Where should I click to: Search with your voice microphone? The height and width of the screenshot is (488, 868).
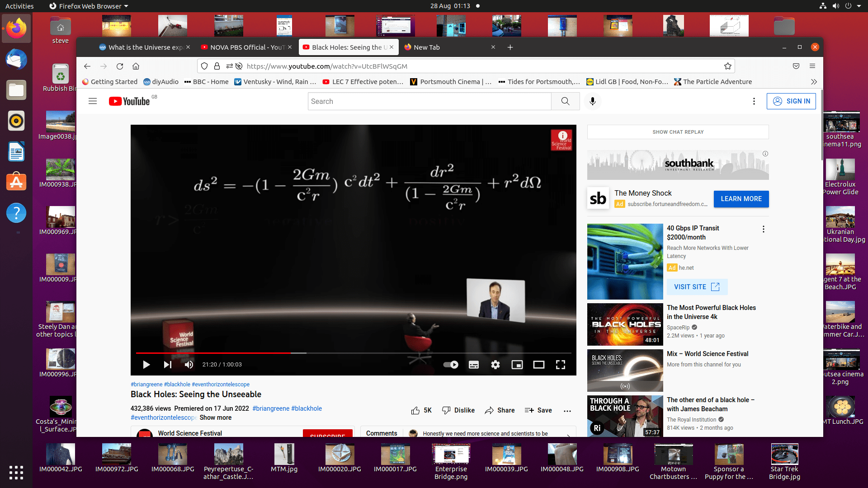[x=593, y=101]
